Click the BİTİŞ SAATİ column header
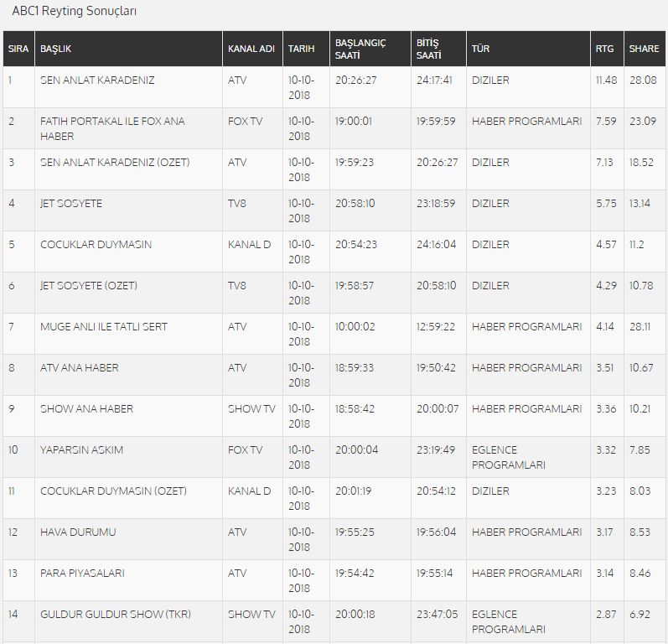Viewport: 668px width, 644px height. coord(438,49)
